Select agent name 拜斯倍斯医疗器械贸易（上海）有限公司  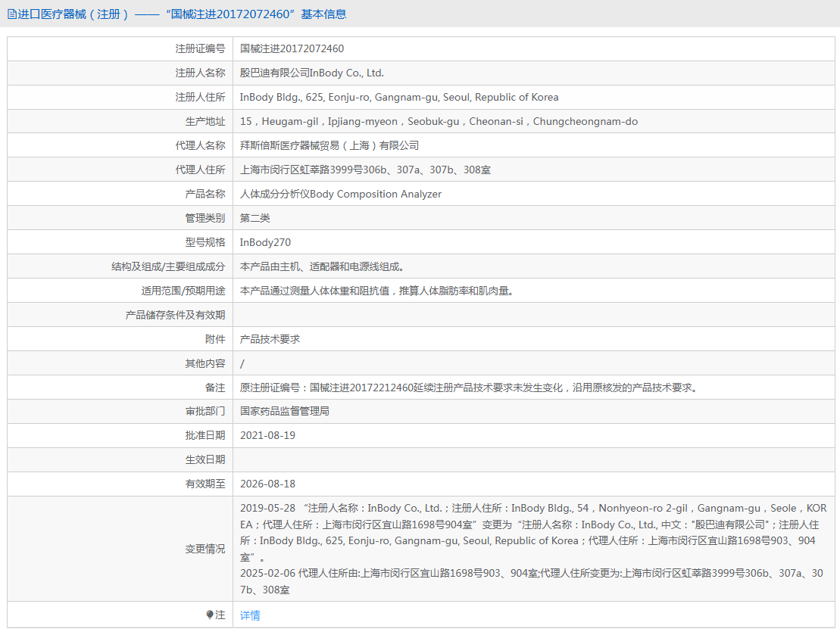[329, 145]
